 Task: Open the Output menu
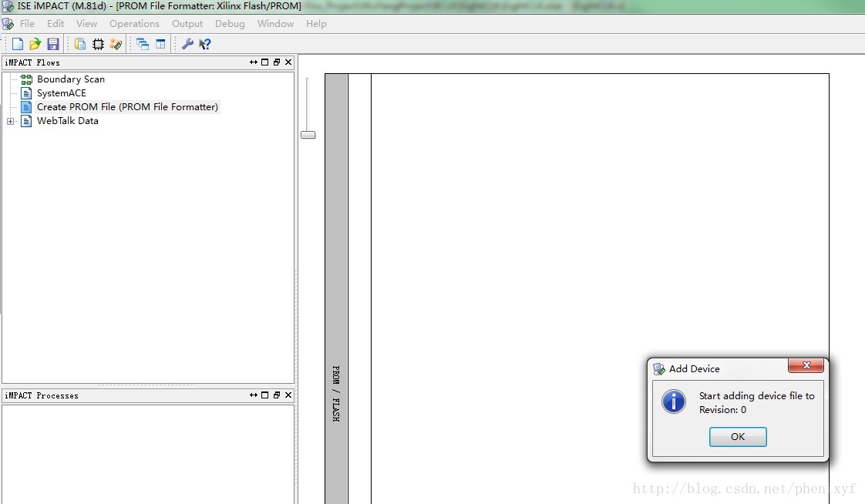(x=187, y=24)
